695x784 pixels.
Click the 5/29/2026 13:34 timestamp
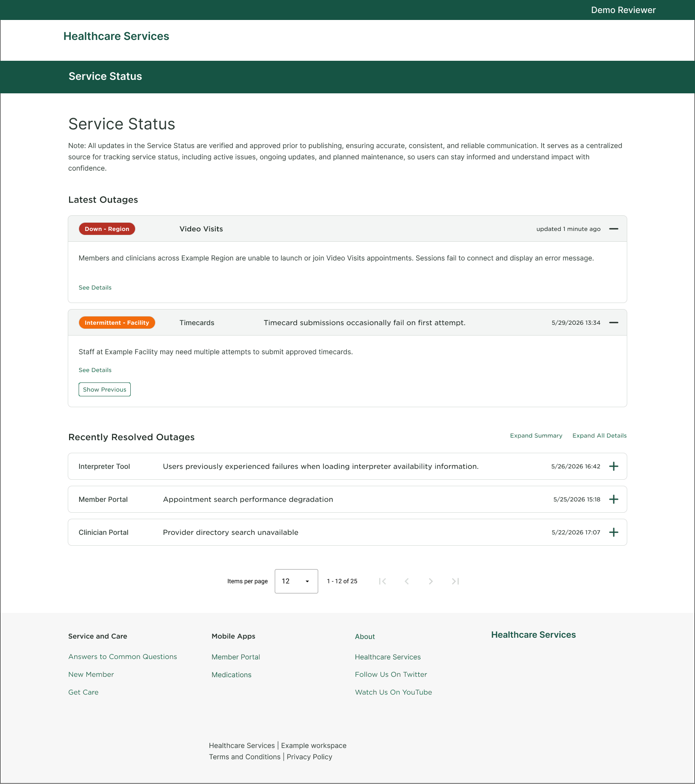pos(576,323)
